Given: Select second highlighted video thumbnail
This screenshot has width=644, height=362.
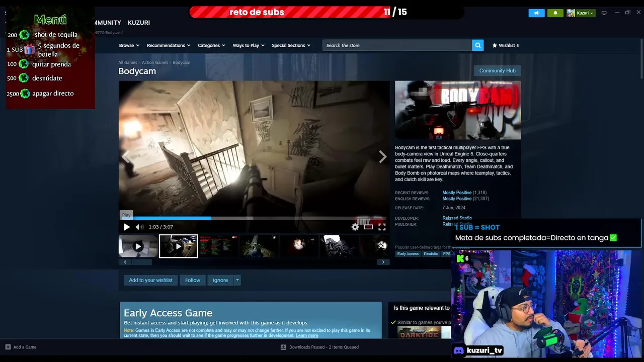Looking at the screenshot, I should [x=179, y=246].
